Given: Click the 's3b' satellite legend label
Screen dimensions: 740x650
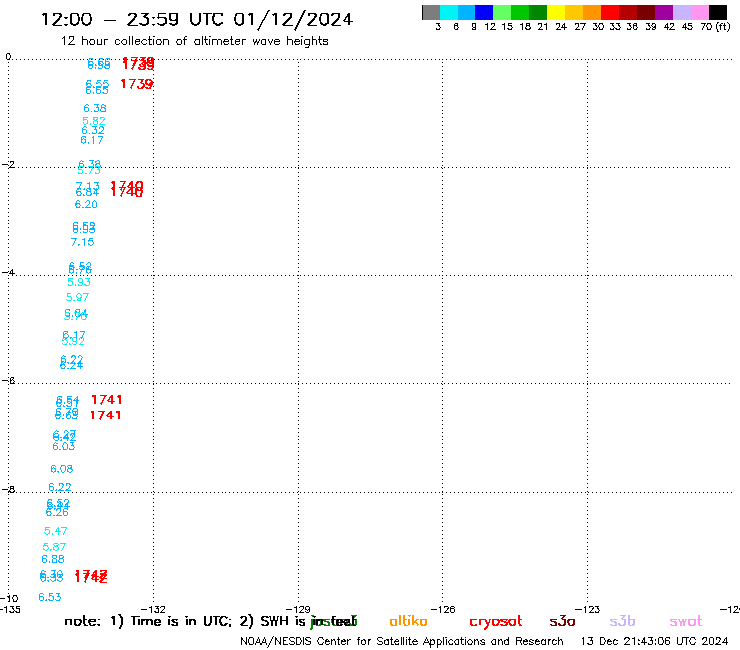Looking at the screenshot, I should point(622,621).
